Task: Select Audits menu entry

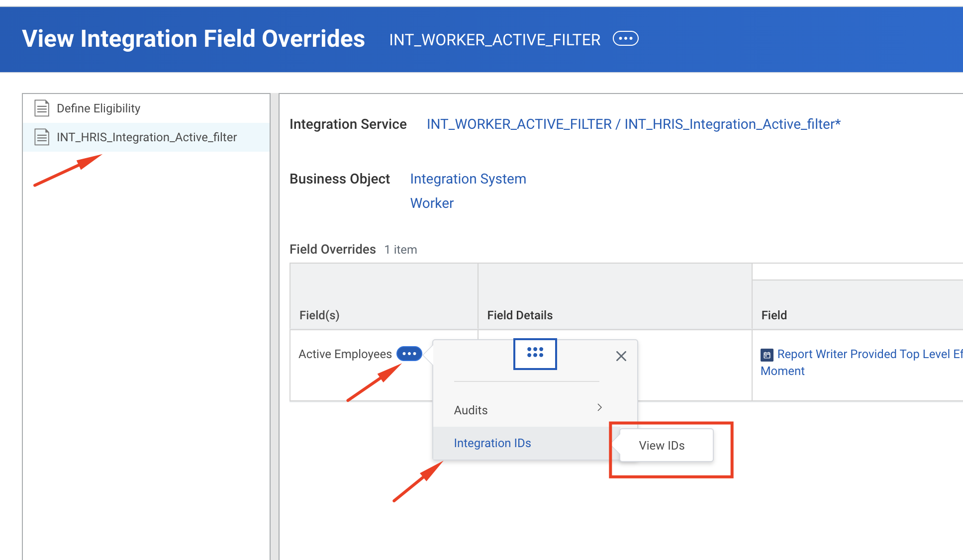Action: point(471,410)
